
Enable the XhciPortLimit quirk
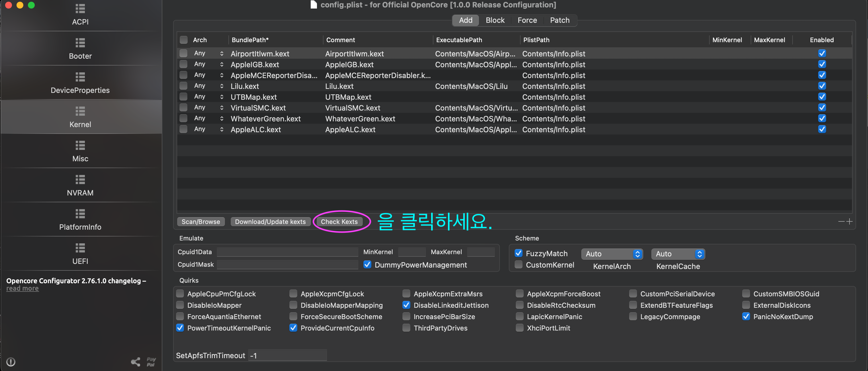coord(520,327)
